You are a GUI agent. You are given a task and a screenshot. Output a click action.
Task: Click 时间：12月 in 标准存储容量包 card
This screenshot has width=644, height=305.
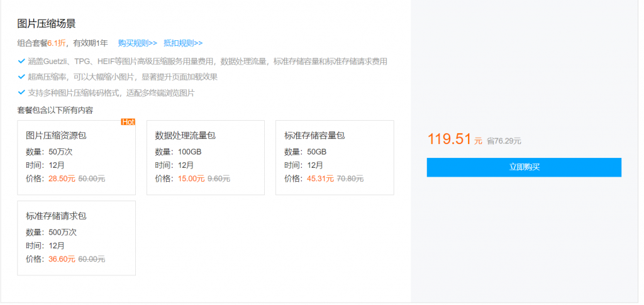coord(304,165)
